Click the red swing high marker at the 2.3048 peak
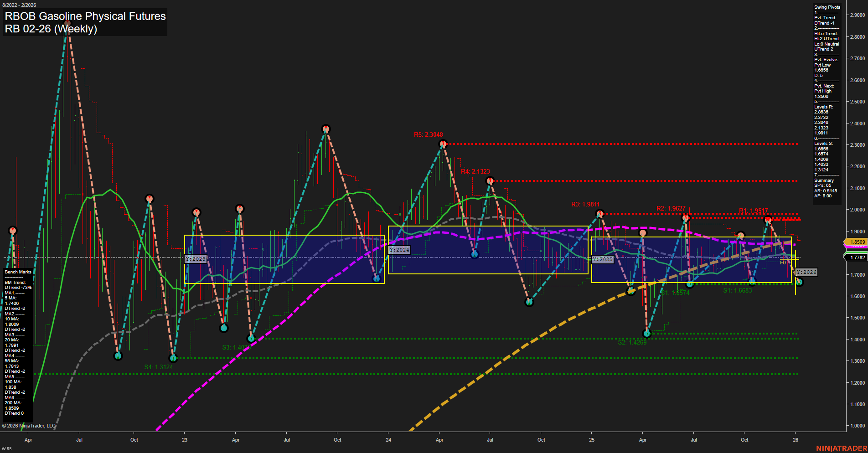Image resolution: width=868 pixels, height=453 pixels. (x=442, y=144)
